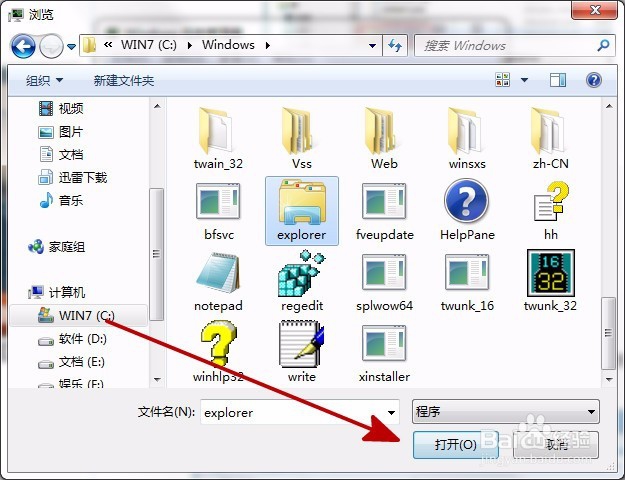
Task: Open 视频 library in sidebar
Action: 61,108
